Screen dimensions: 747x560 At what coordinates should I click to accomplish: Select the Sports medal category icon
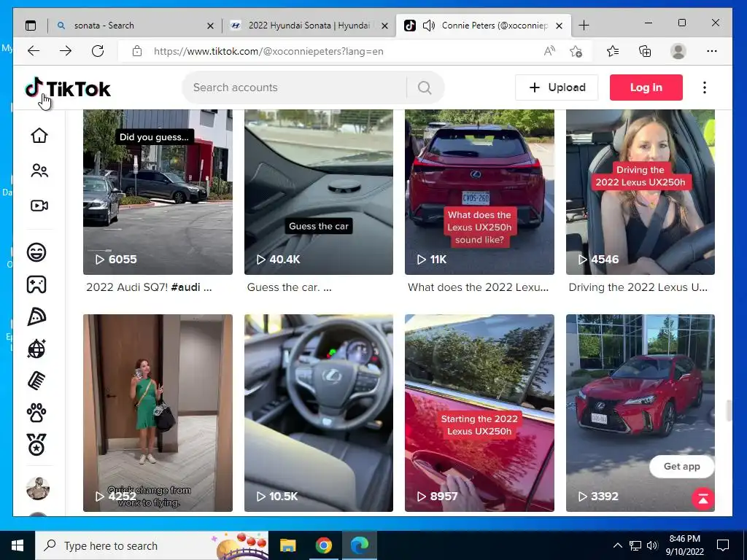coord(36,445)
